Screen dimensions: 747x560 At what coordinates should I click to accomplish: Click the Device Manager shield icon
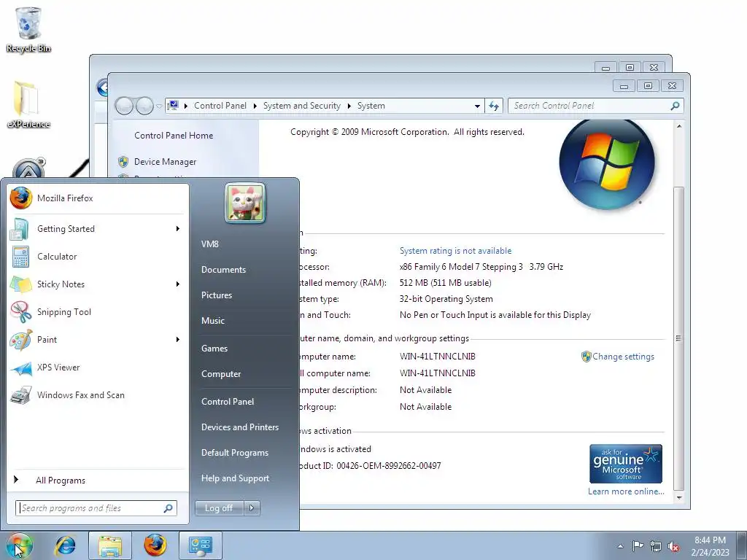pos(123,162)
